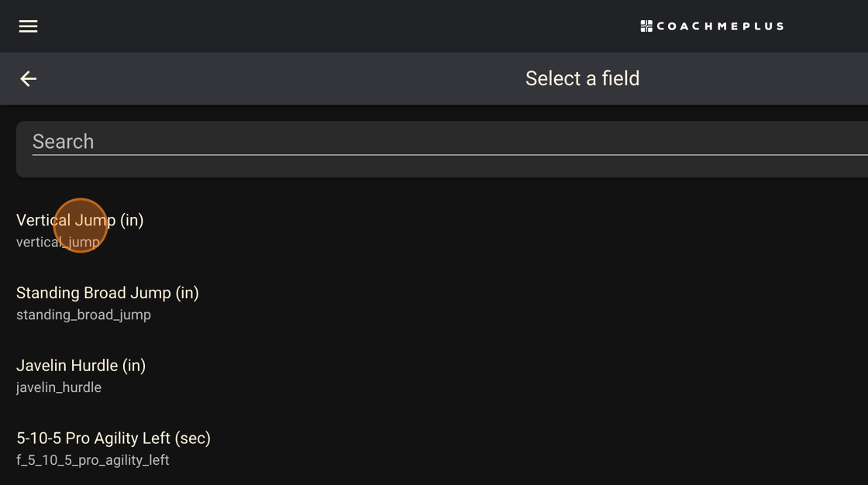Screen dimensions: 868x485
Task: Click the 'Select a field' heading
Action: (582, 78)
